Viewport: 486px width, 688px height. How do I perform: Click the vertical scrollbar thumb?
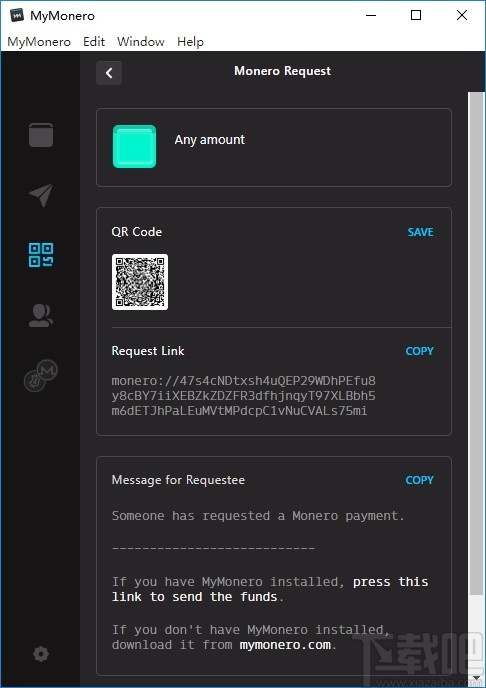click(x=476, y=344)
